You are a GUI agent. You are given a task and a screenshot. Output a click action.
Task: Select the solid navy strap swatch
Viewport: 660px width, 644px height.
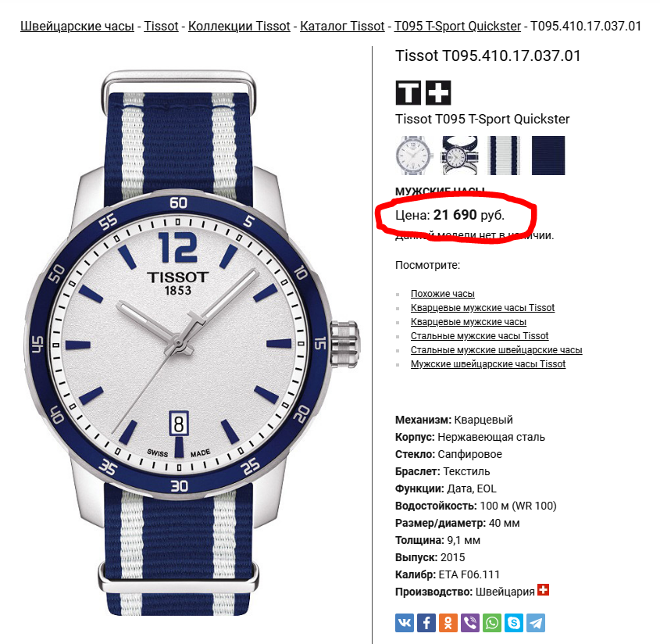coord(548,156)
